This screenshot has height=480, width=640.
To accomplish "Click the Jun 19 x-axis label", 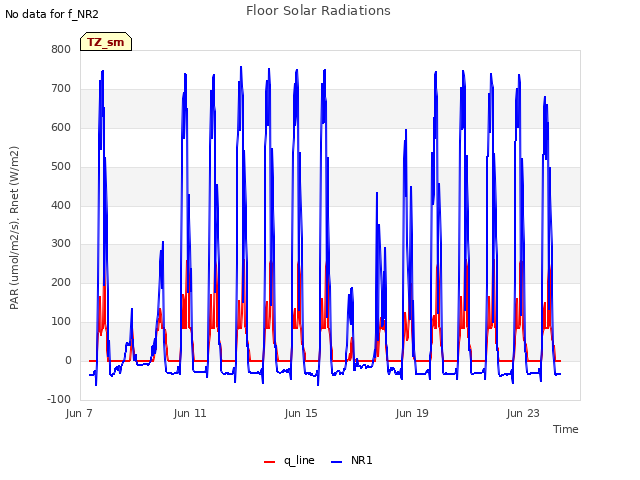I will (x=412, y=413).
